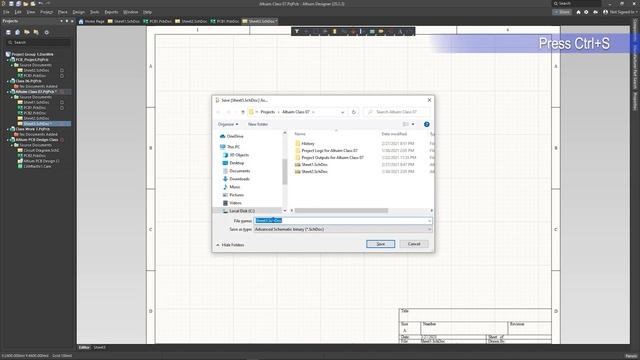Click the Search field in the Projects panel
The image size is (640, 360).
[x=39, y=42]
